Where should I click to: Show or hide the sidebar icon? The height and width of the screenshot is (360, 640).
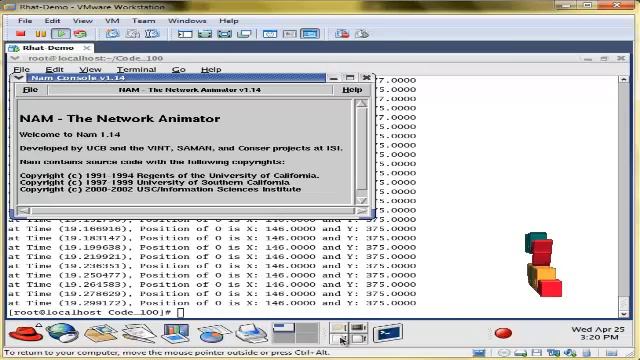coord(185,34)
